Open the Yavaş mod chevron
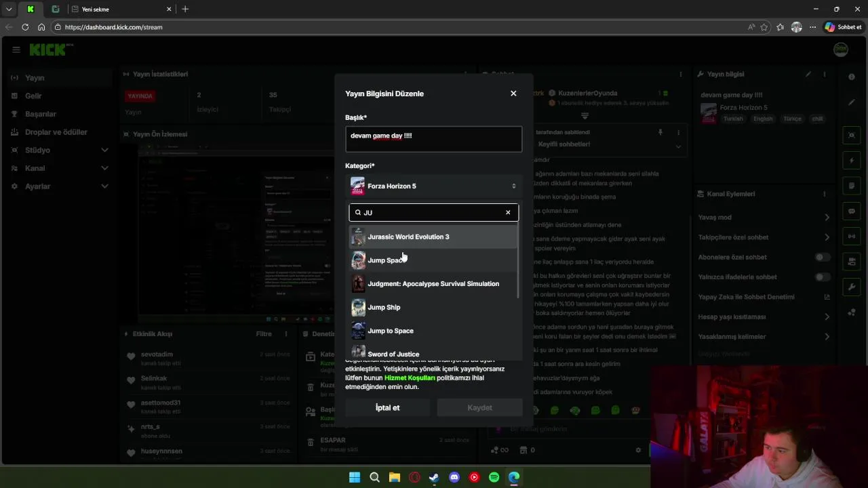 [x=827, y=218]
